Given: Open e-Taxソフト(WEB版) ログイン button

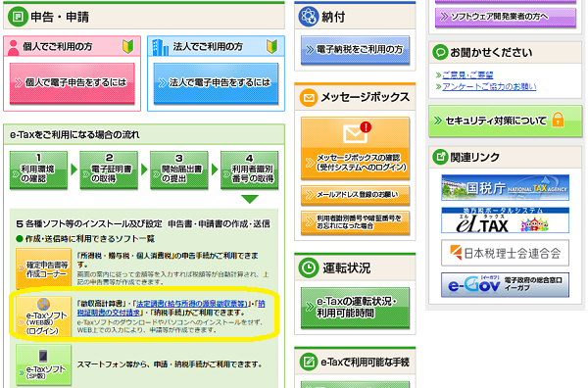Looking at the screenshot, I should click(x=43, y=316).
